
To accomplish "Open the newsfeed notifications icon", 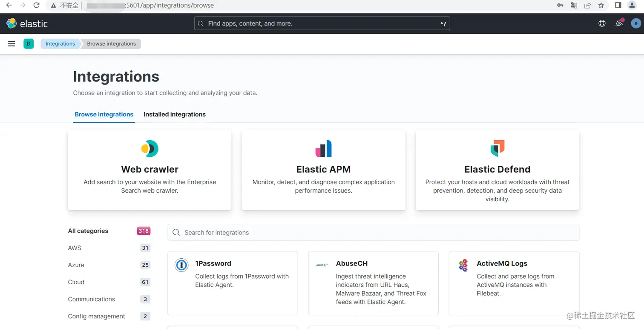I will point(619,23).
